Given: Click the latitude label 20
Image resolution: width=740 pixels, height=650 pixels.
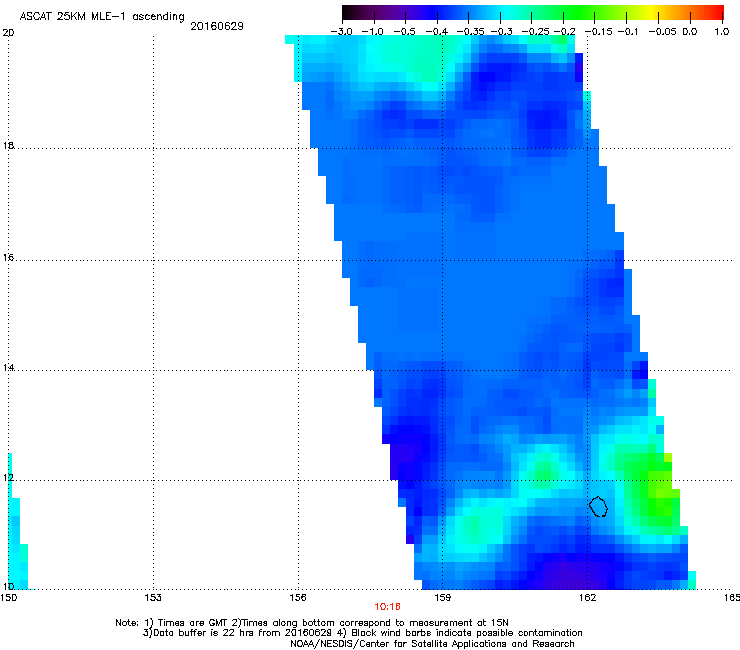Looking at the screenshot, I should 8,33.
